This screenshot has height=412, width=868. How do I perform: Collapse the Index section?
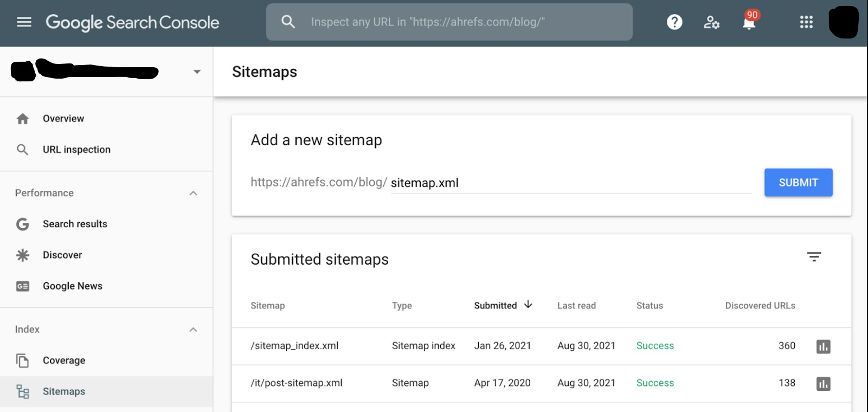click(x=193, y=330)
